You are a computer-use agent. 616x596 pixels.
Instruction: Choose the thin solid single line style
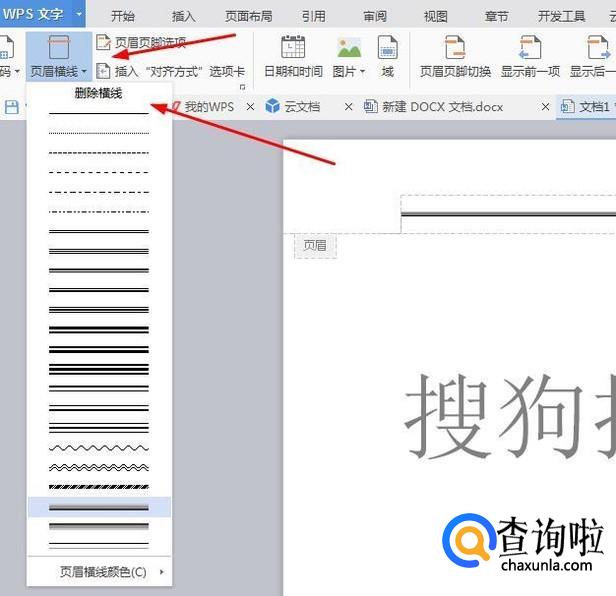99,114
